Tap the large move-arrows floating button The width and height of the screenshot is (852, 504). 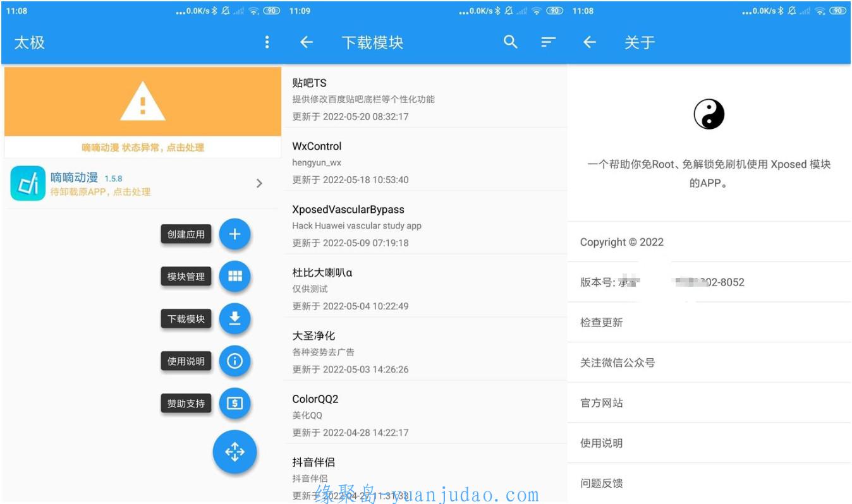tap(234, 452)
